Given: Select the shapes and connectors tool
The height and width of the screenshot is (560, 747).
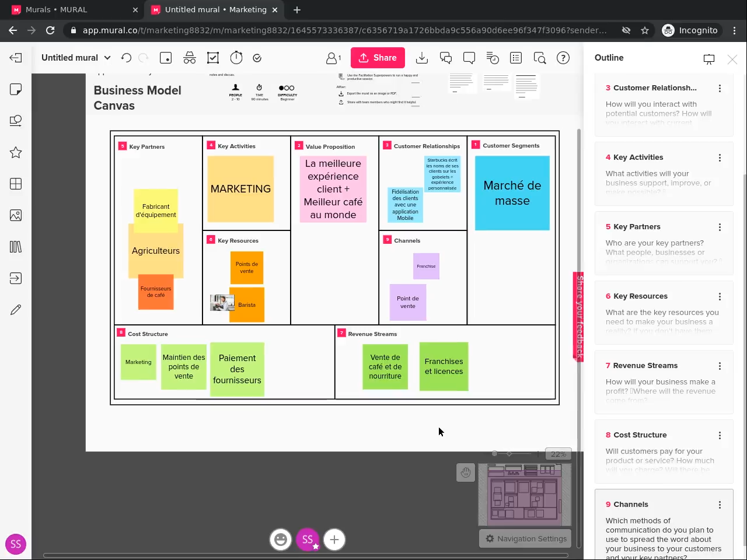Looking at the screenshot, I should point(16,121).
